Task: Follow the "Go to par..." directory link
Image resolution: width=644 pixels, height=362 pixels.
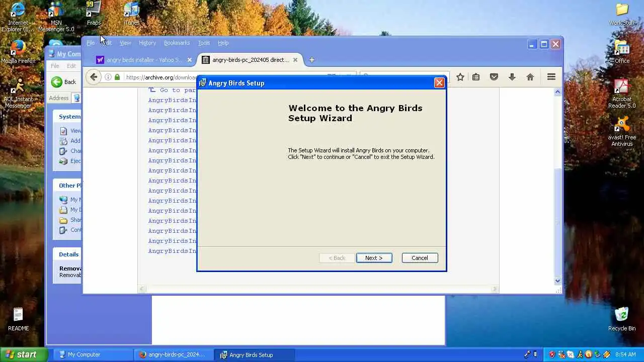Action: click(x=172, y=90)
